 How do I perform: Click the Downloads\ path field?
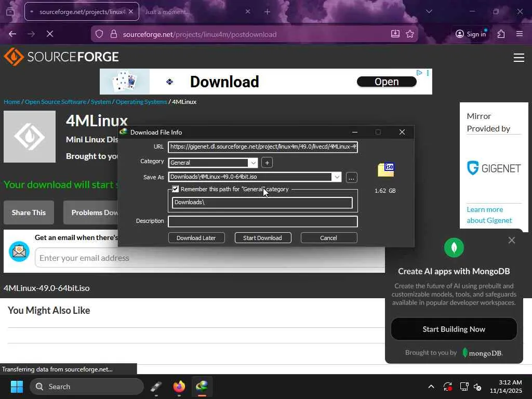pyautogui.click(x=262, y=203)
